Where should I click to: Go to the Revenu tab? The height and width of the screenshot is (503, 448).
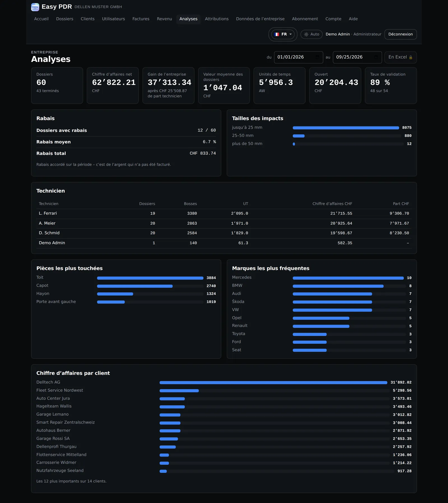tap(164, 19)
